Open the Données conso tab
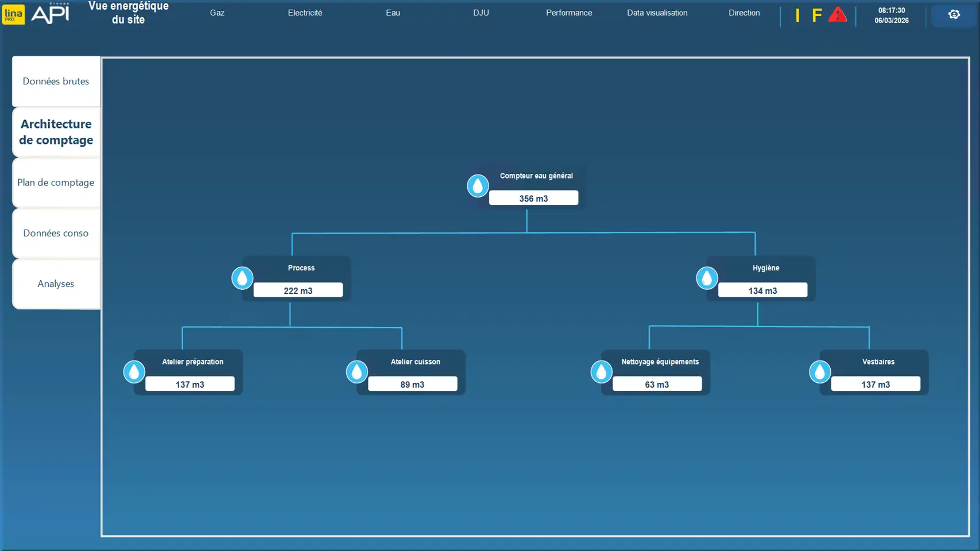This screenshot has width=980, height=551. pos(56,233)
